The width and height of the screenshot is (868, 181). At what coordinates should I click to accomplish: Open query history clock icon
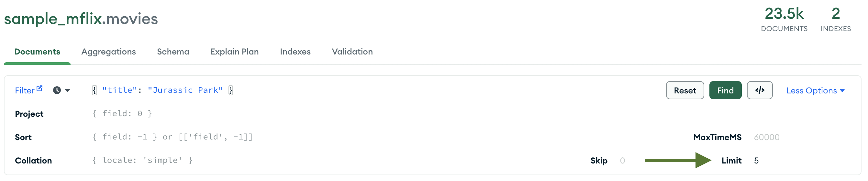click(57, 90)
